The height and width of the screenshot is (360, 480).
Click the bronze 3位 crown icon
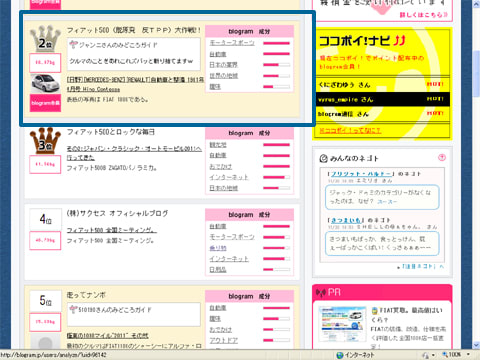point(45,140)
